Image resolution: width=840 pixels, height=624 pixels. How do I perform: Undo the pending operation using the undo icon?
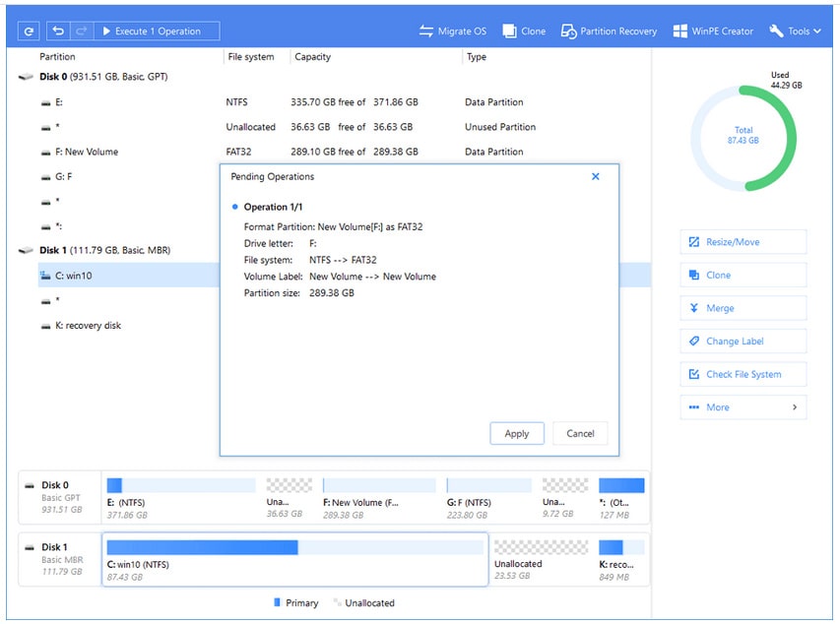coord(59,30)
